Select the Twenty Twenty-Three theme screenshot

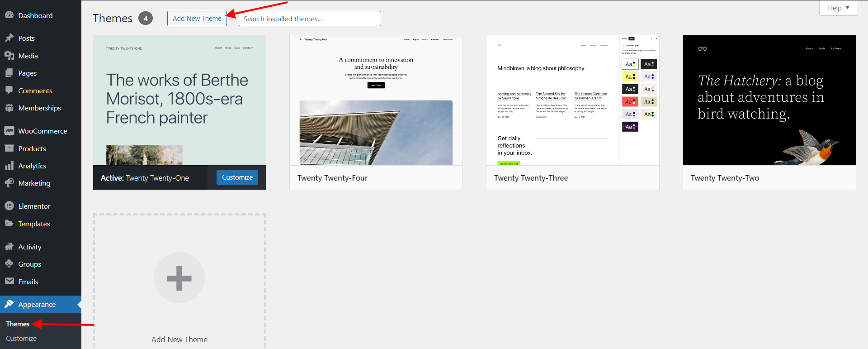[573, 100]
